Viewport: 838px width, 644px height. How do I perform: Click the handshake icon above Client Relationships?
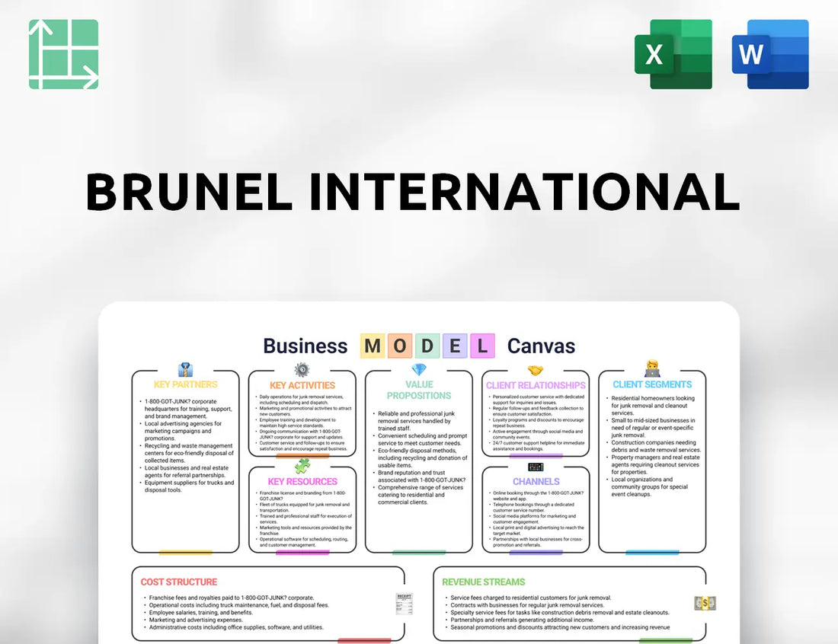[536, 370]
